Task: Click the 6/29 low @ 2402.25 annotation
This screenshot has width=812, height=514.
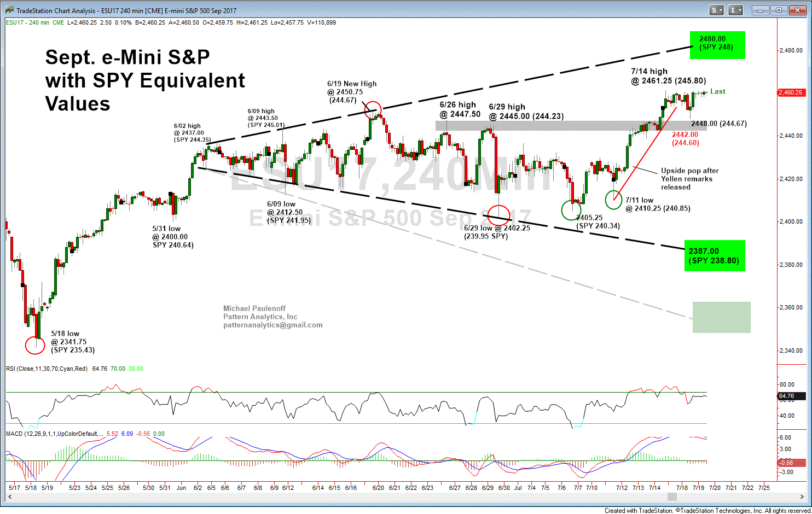Action: pyautogui.click(x=497, y=232)
